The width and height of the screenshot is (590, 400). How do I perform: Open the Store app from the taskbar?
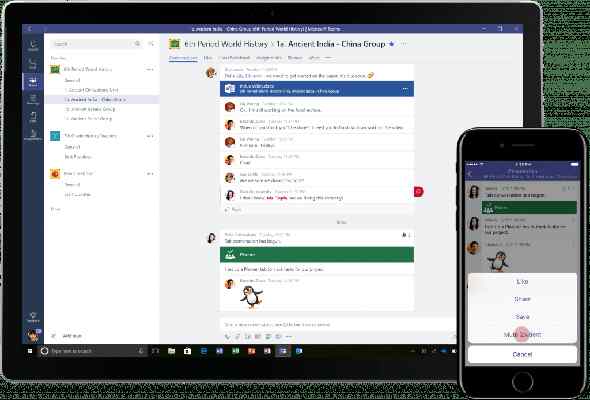[x=187, y=351]
